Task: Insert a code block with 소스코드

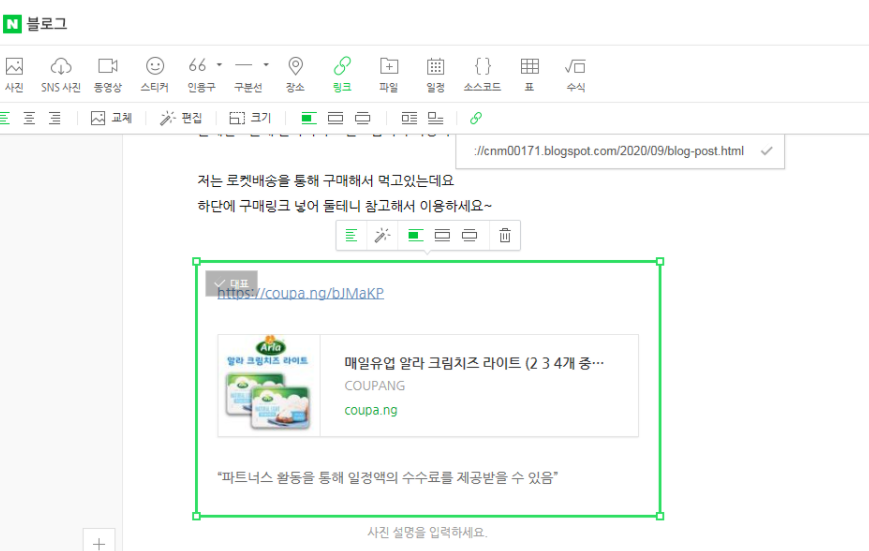Action: (482, 73)
